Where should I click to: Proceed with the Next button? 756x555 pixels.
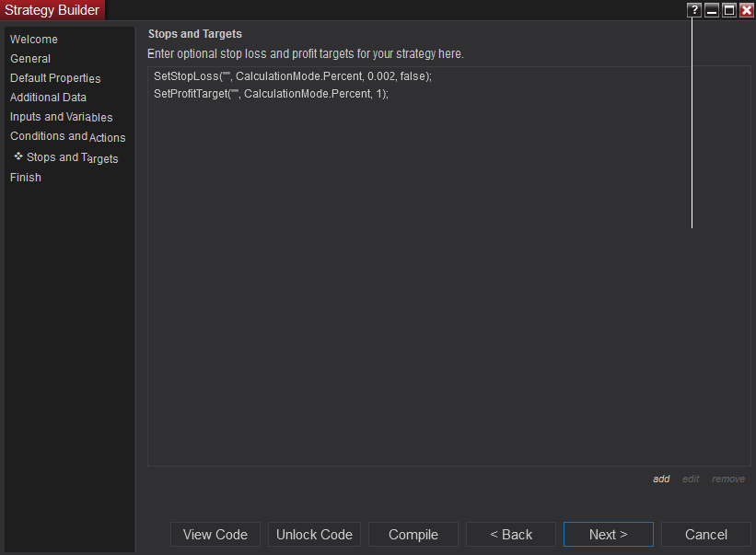[x=609, y=535]
